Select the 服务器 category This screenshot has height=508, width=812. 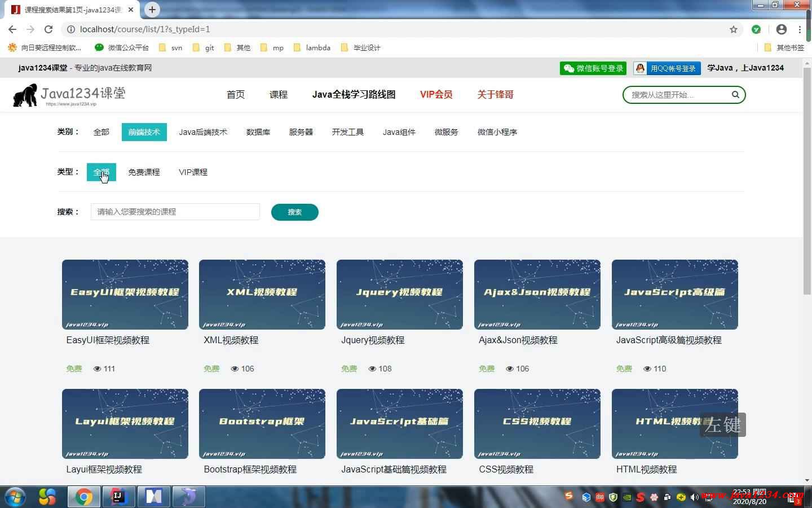[301, 132]
